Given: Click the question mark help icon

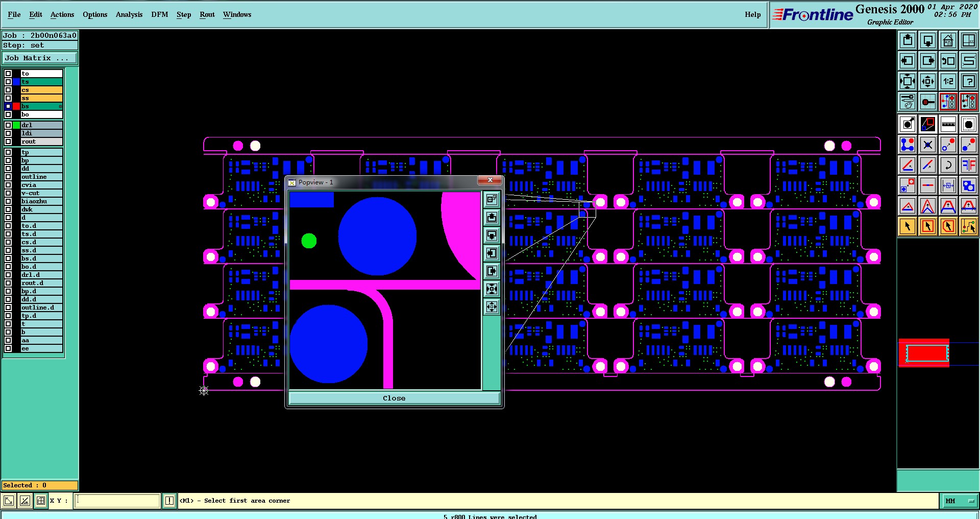Looking at the screenshot, I should pyautogui.click(x=969, y=81).
